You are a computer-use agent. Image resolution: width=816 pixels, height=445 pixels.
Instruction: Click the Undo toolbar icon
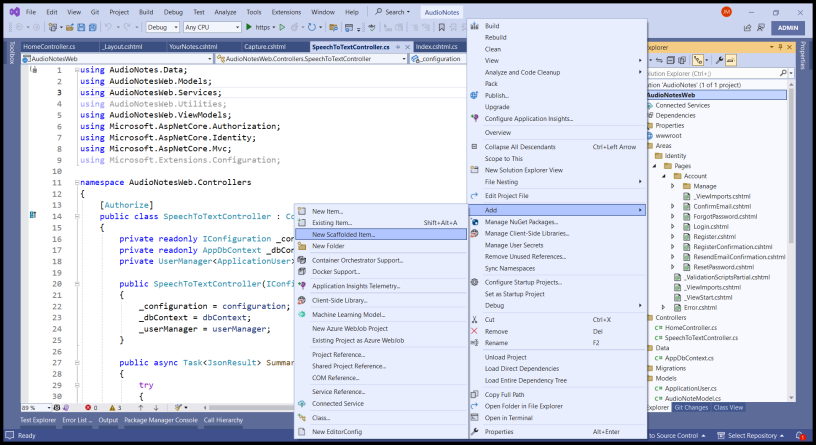click(x=108, y=27)
